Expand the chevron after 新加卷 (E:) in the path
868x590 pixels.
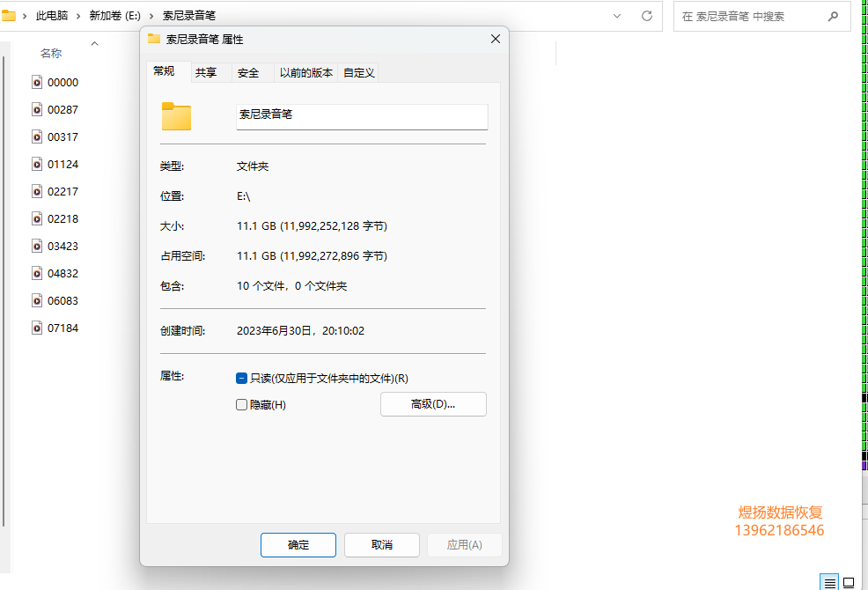pos(151,16)
